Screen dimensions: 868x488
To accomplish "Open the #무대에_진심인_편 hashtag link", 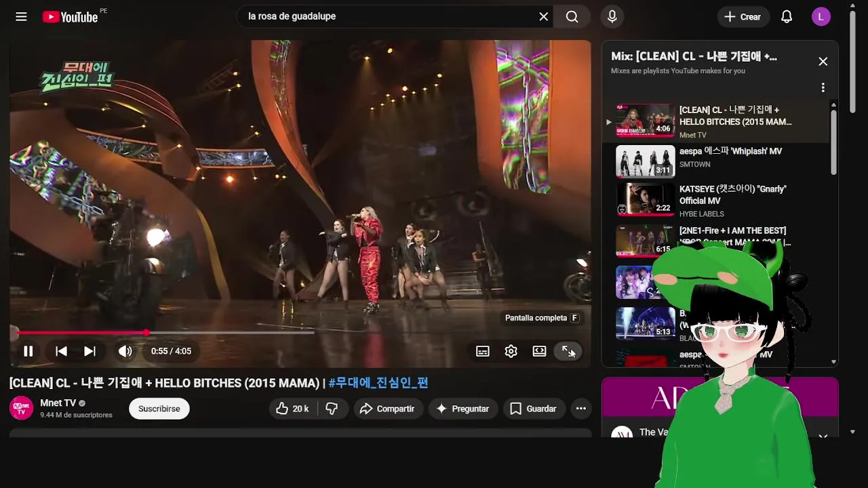I will click(378, 383).
